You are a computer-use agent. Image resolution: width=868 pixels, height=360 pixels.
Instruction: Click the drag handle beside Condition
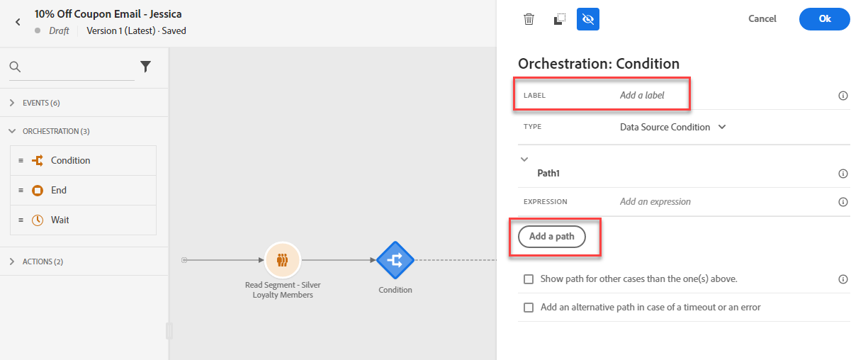coord(21,161)
